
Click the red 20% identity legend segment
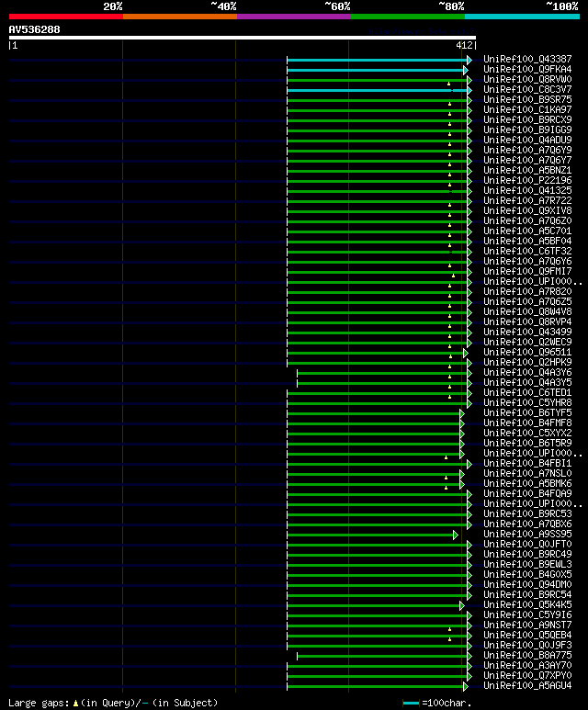pyautogui.click(x=65, y=17)
